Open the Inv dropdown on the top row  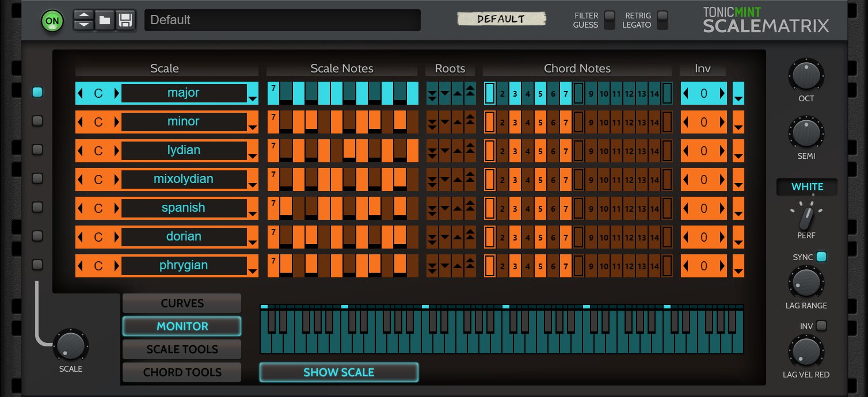tap(738, 93)
